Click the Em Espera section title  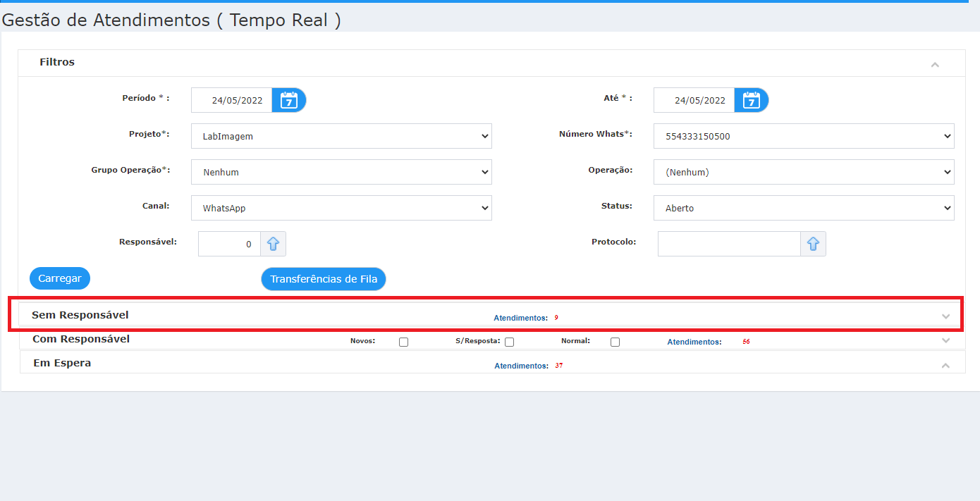62,363
